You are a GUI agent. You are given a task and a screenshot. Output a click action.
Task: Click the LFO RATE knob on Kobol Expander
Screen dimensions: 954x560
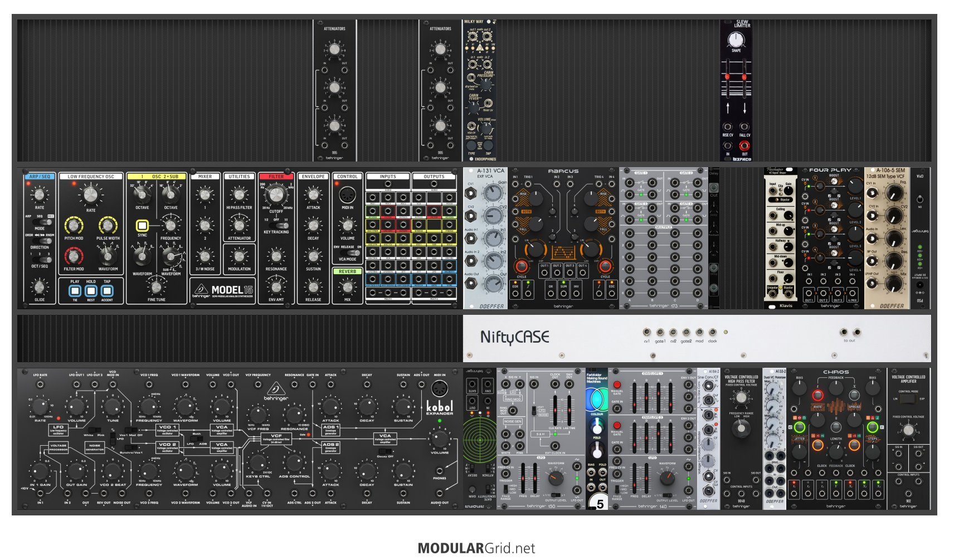pyautogui.click(x=40, y=407)
